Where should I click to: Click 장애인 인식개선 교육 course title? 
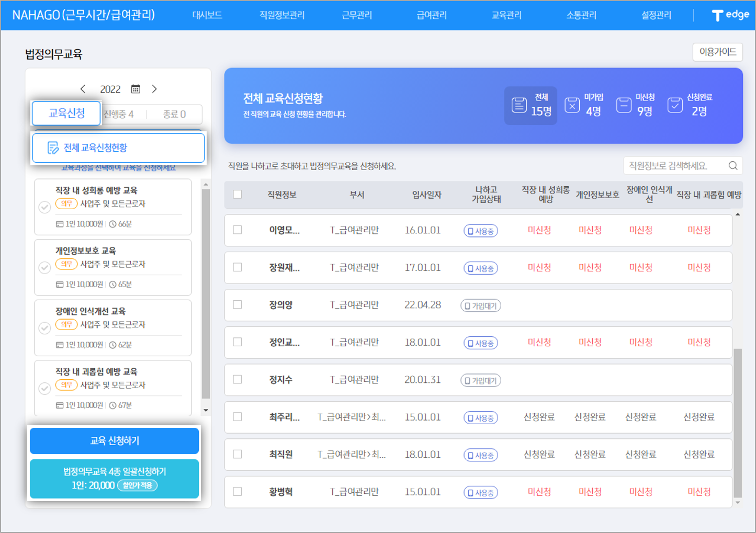click(91, 311)
